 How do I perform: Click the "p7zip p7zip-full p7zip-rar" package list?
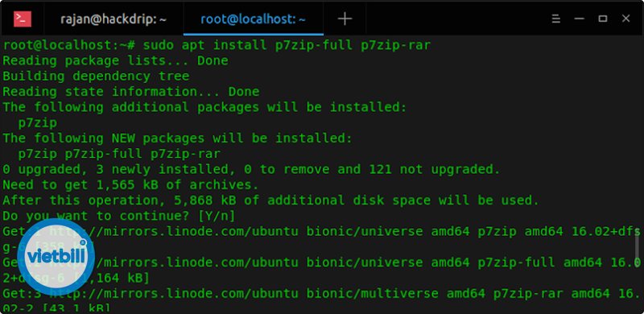tap(119, 154)
